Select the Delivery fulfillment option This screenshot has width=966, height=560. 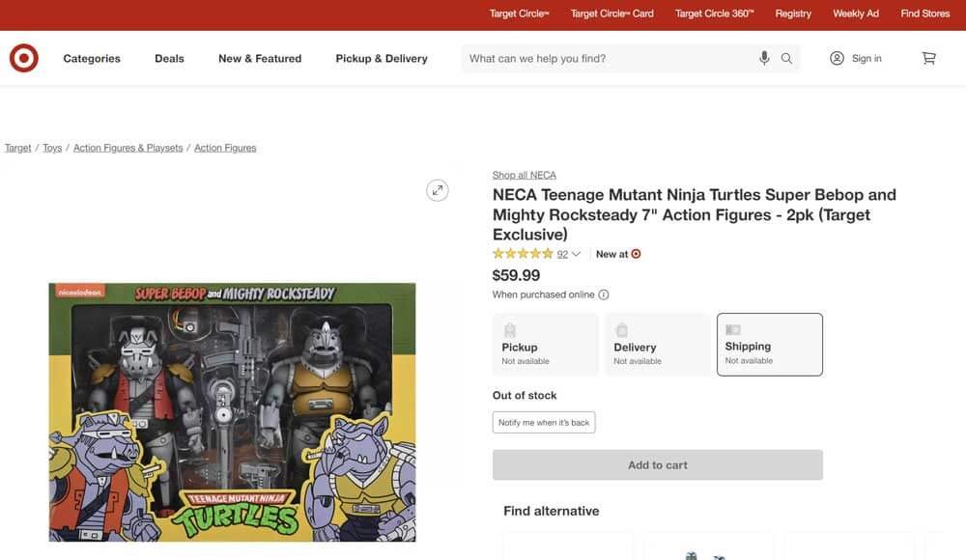click(657, 344)
